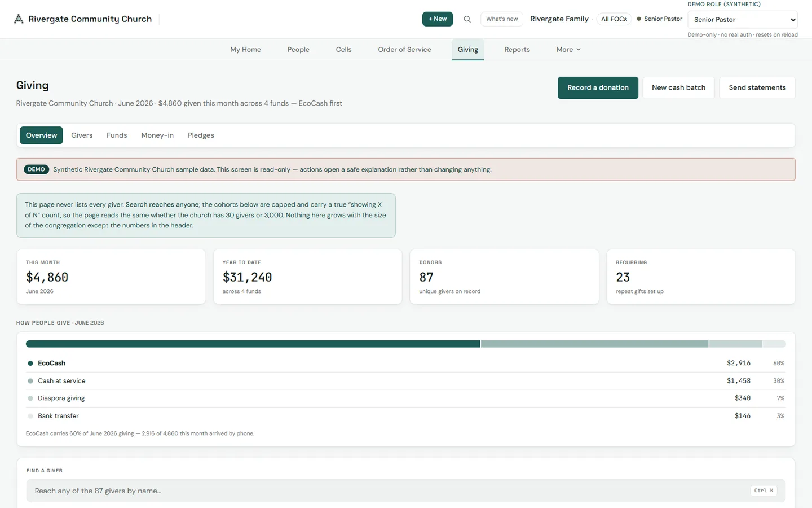This screenshot has height=508, width=812.
Task: Click the Recurring 23 card
Action: (x=701, y=277)
